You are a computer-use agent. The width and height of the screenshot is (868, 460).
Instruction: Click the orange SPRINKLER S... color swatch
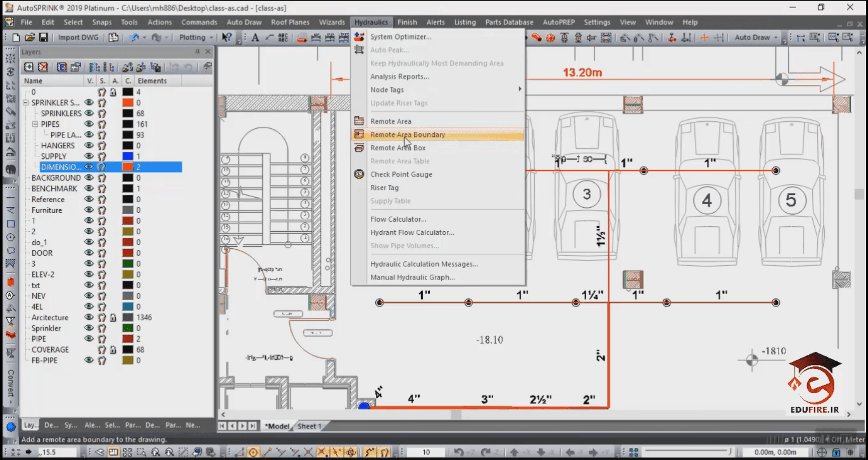click(x=128, y=103)
